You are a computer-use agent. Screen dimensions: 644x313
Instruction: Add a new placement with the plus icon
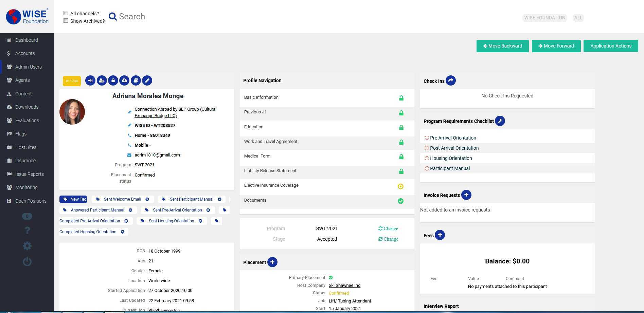272,262
